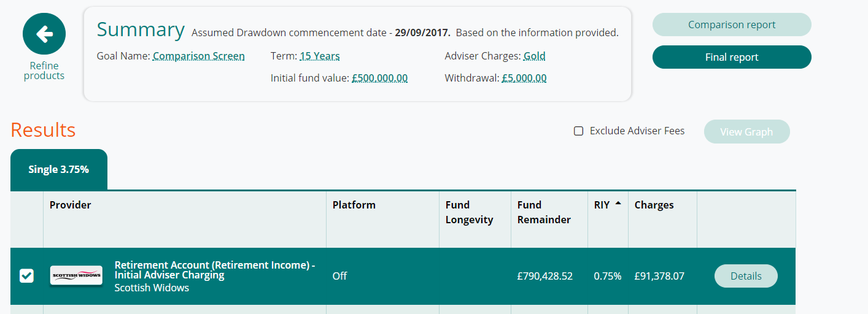Edit the Comparison Screen goal name

tap(199, 56)
